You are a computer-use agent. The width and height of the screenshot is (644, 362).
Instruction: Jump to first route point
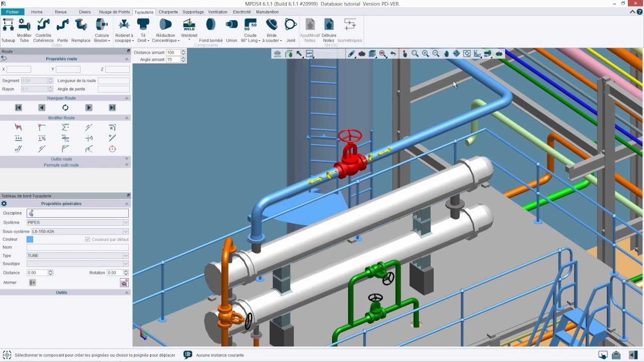[19, 108]
